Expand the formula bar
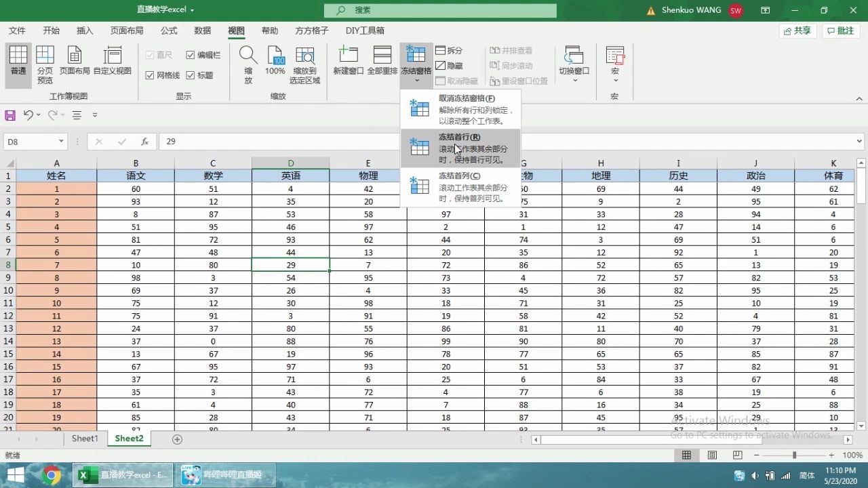Image resolution: width=868 pixels, height=488 pixels. (859, 142)
